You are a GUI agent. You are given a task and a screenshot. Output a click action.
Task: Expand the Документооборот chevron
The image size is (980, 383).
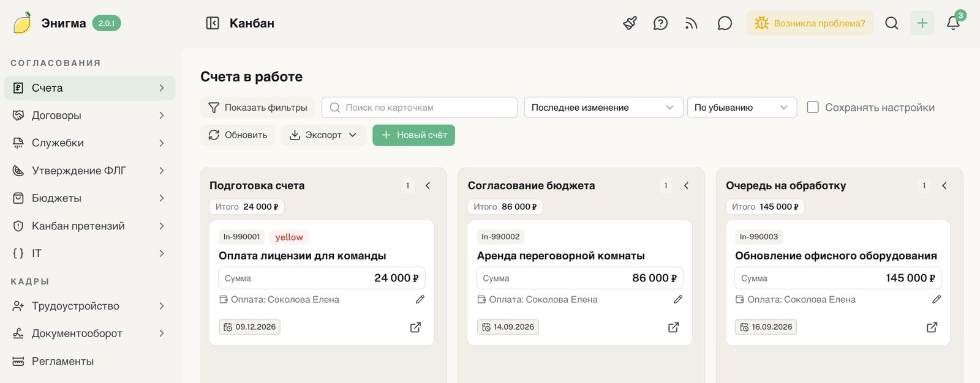point(162,333)
